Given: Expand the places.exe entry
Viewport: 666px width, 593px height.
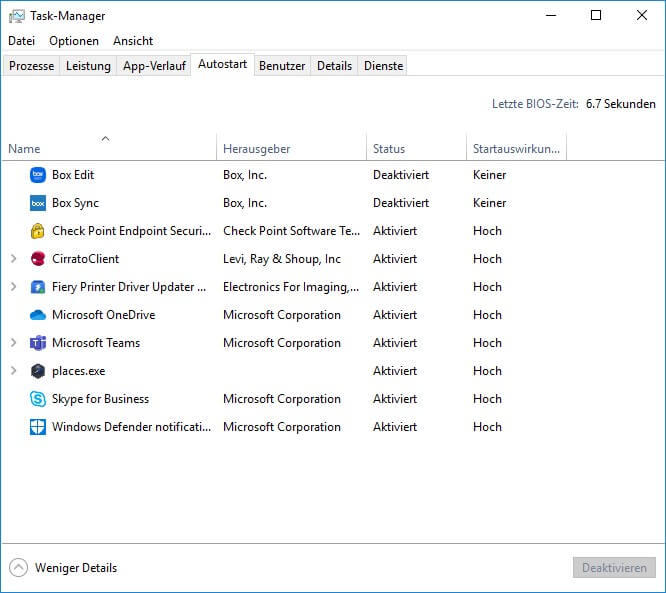Looking at the screenshot, I should point(14,371).
